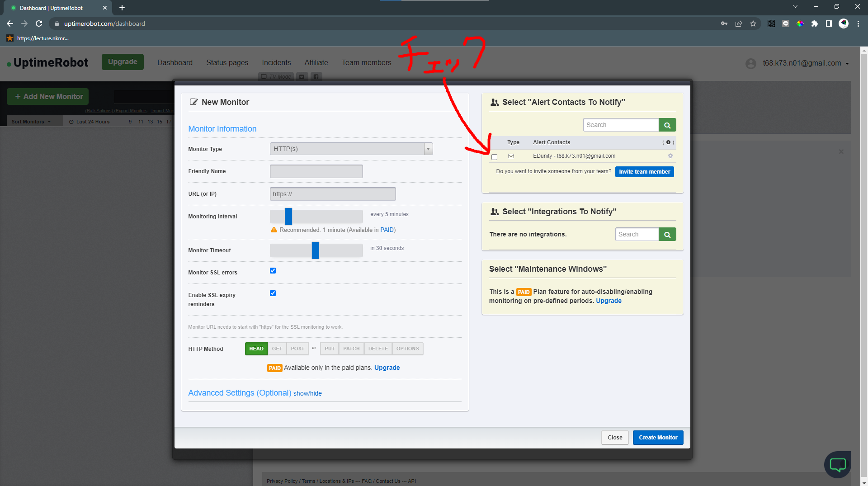Open Team members page
Viewport: 868px width, 486px height.
click(367, 62)
